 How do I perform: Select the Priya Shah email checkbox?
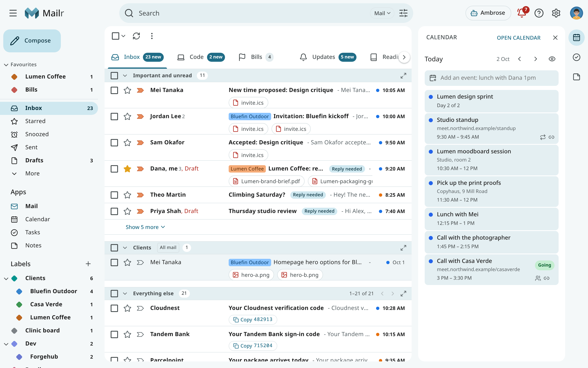[x=114, y=211]
